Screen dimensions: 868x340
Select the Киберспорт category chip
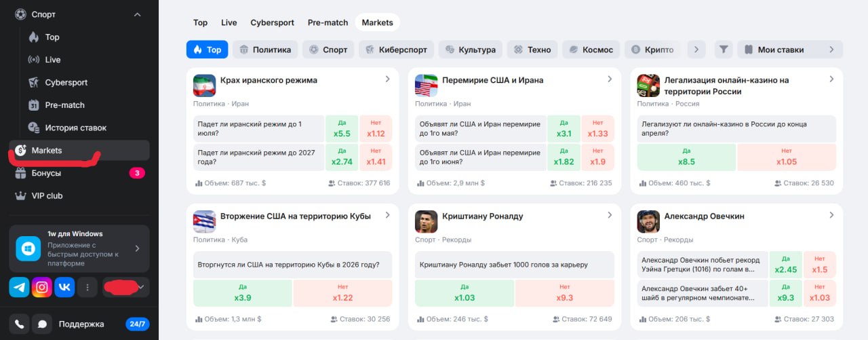(x=395, y=50)
